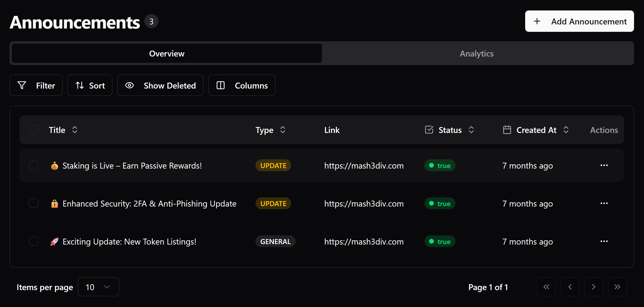Click Add Announcement button
Image resolution: width=644 pixels, height=307 pixels.
579,21
